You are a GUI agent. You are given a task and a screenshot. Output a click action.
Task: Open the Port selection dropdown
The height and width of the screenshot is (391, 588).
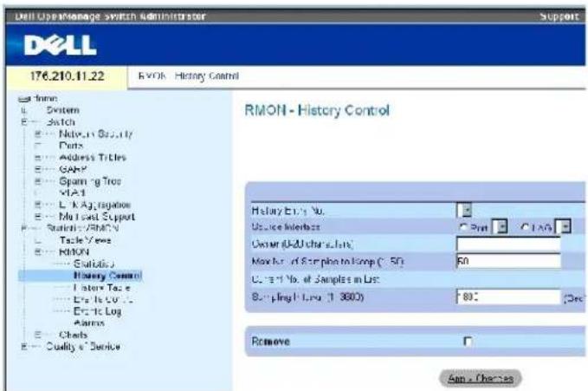(500, 227)
